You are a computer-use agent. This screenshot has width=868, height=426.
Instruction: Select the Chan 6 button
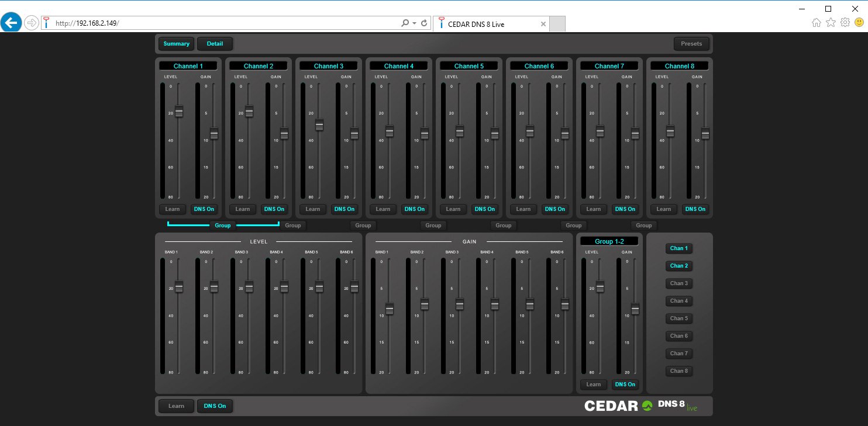coord(679,336)
